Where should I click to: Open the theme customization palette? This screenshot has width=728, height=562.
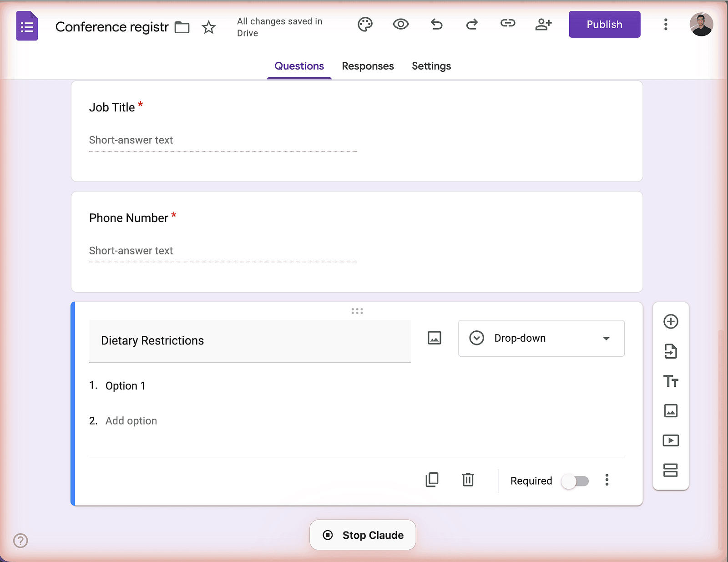365,25
